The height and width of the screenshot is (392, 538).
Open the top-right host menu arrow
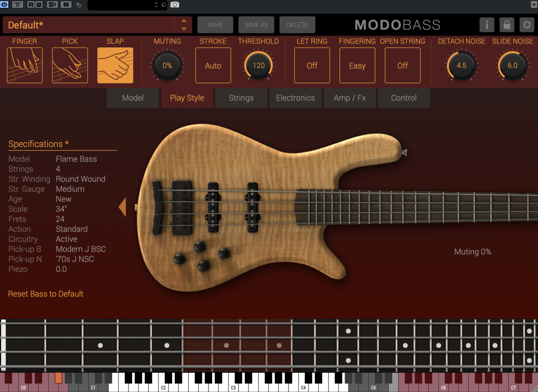pos(533,4)
